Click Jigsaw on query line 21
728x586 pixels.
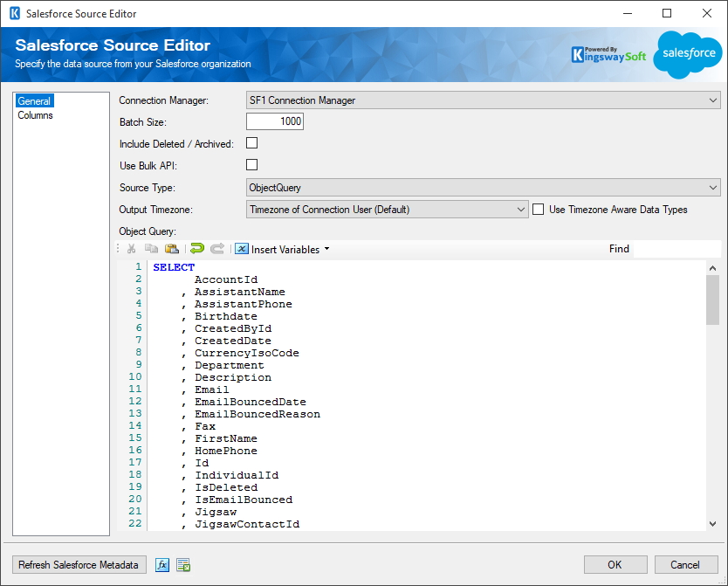tap(216, 512)
